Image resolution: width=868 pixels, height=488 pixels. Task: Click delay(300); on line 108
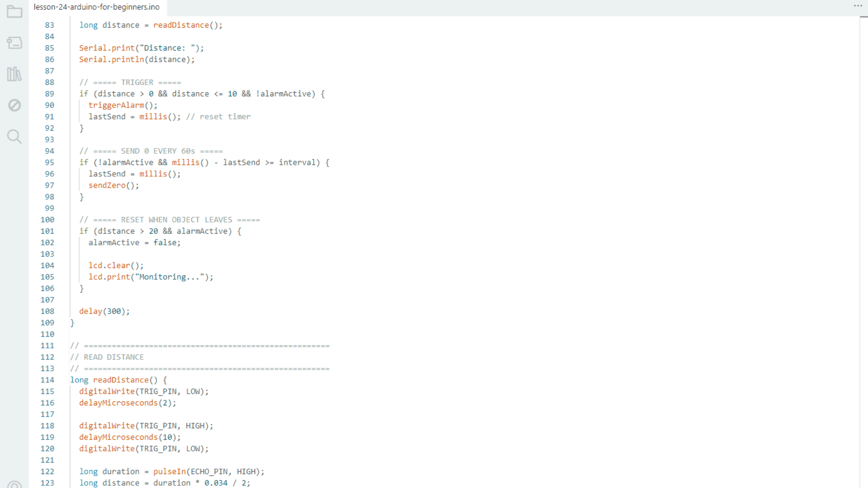click(x=104, y=311)
